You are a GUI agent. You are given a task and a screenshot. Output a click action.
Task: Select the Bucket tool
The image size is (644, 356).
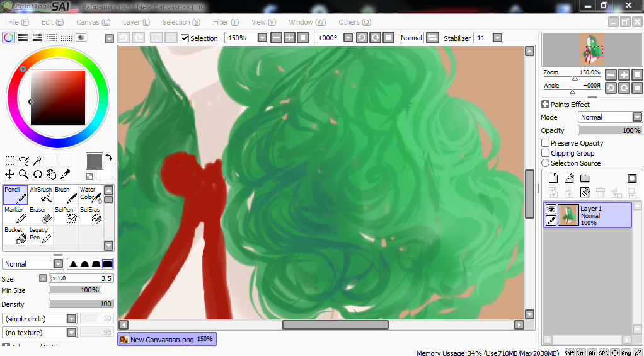coord(16,235)
